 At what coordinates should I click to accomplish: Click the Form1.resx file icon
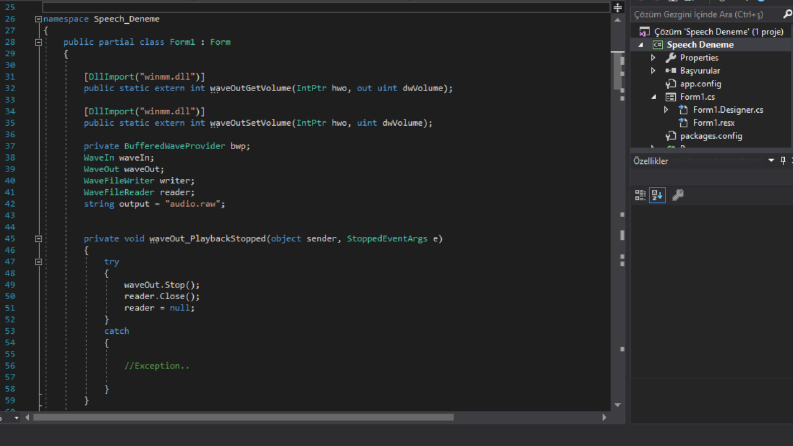[683, 123]
